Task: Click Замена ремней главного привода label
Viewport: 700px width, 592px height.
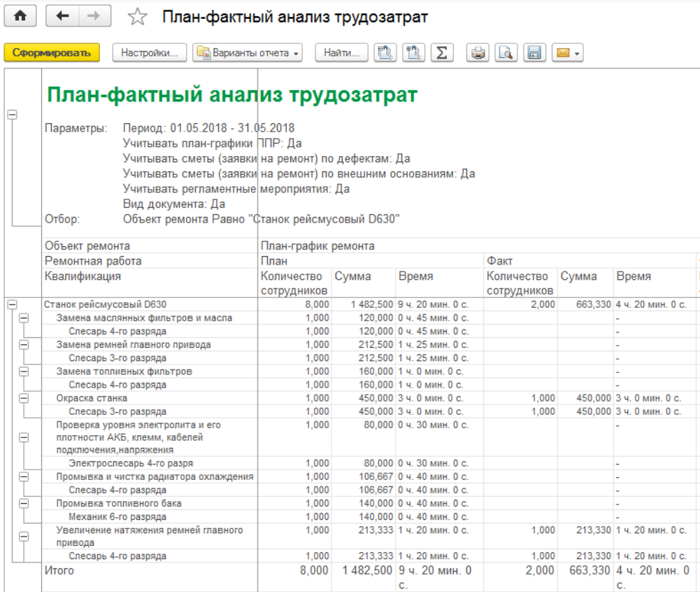Action: point(134,345)
